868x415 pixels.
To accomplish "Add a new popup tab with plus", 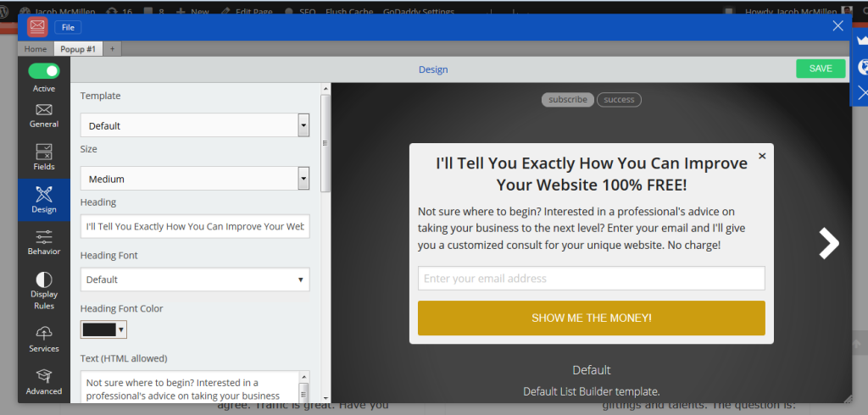I will [x=112, y=48].
